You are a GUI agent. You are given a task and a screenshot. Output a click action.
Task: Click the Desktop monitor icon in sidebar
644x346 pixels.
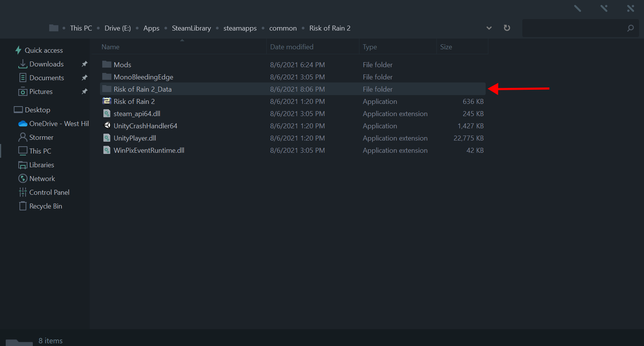click(x=18, y=110)
